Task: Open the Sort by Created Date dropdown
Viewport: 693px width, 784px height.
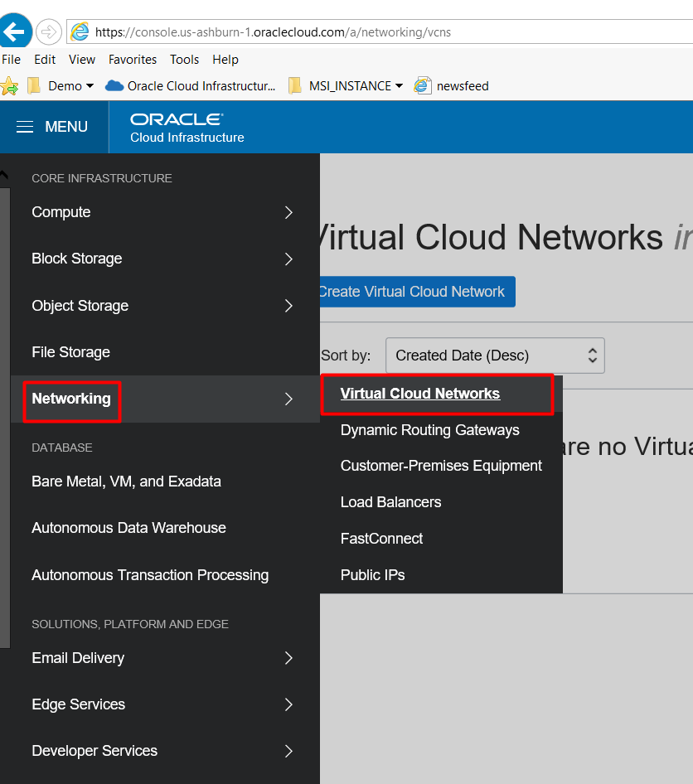Action: pyautogui.click(x=495, y=356)
